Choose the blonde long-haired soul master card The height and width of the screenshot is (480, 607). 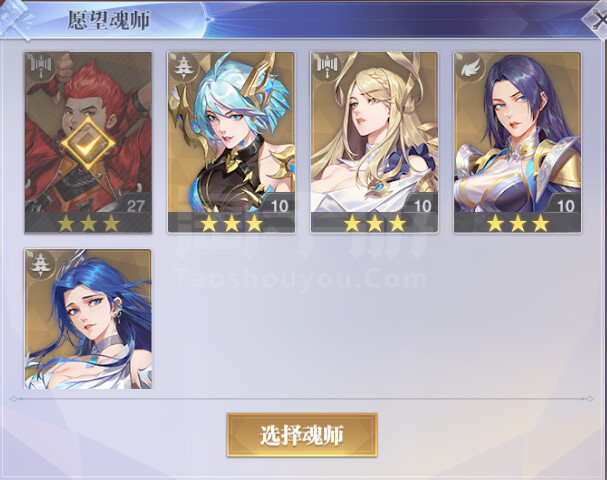point(374,142)
